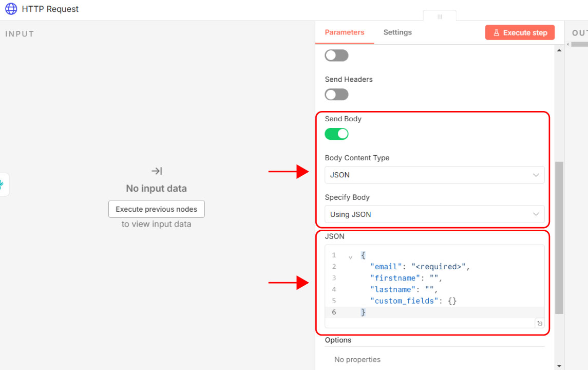This screenshot has height=370, width=588.
Task: Click the panel drag handle at top
Action: [x=440, y=16]
